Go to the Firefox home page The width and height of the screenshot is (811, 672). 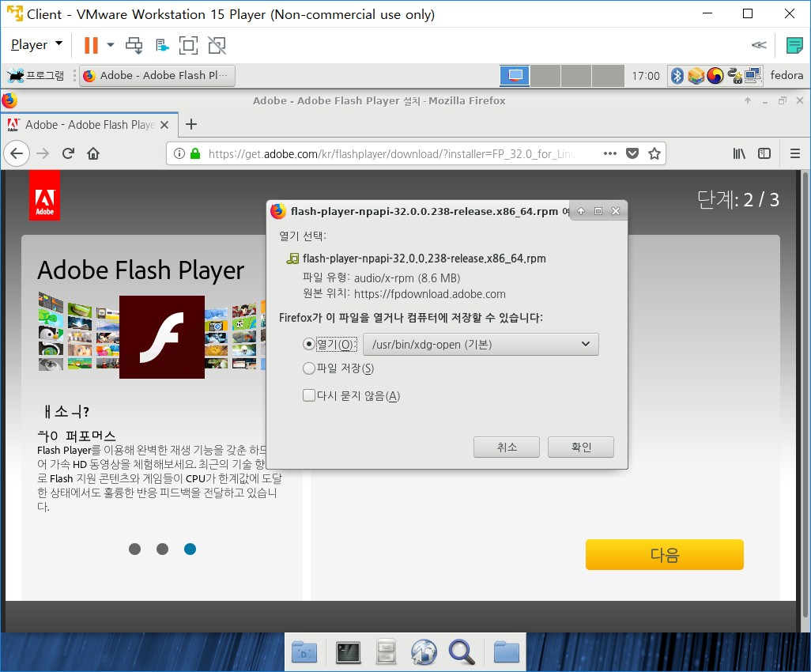click(93, 153)
